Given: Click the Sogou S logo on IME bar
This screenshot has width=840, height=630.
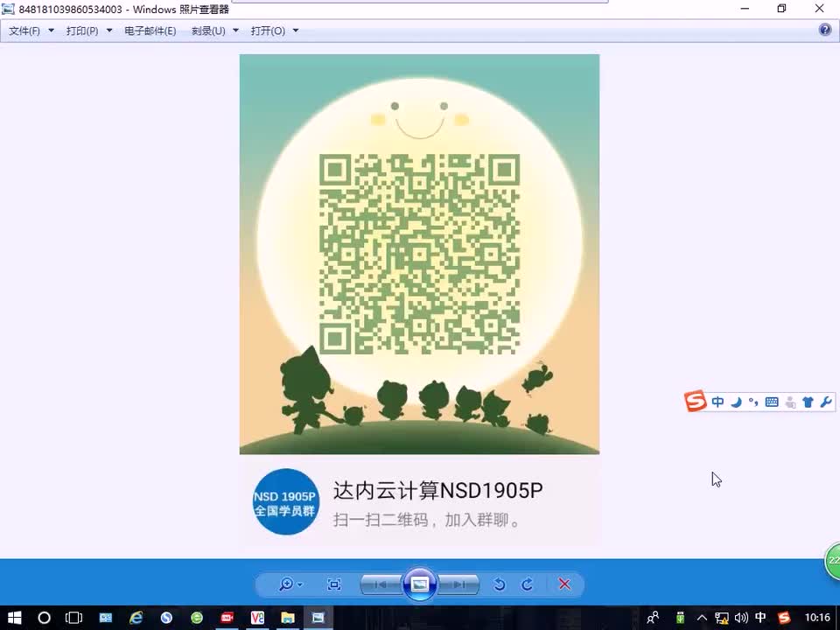Looking at the screenshot, I should tap(696, 401).
